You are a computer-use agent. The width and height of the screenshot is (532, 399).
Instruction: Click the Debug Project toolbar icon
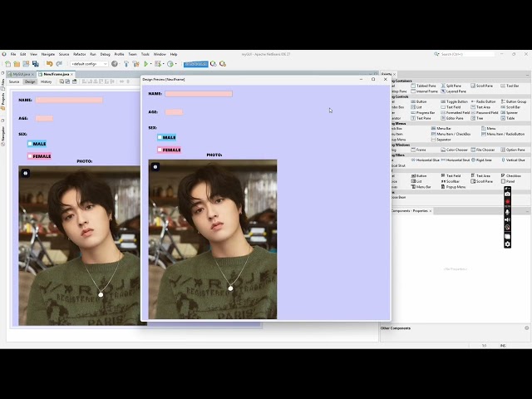157,64
